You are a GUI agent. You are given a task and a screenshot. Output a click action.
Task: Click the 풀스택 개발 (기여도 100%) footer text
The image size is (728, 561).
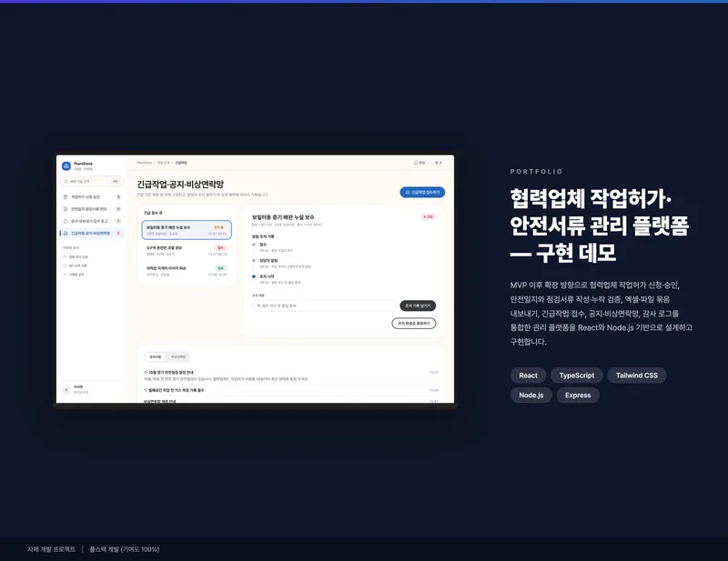tap(125, 549)
